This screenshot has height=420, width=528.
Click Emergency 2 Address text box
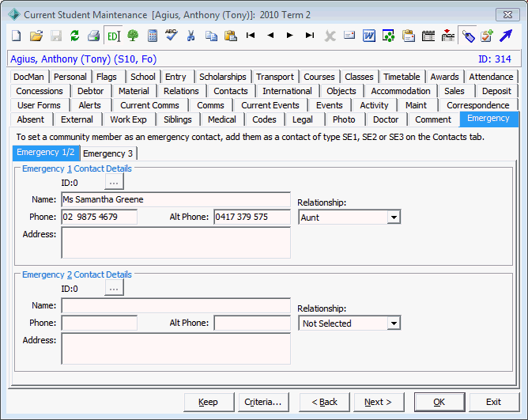(175, 349)
